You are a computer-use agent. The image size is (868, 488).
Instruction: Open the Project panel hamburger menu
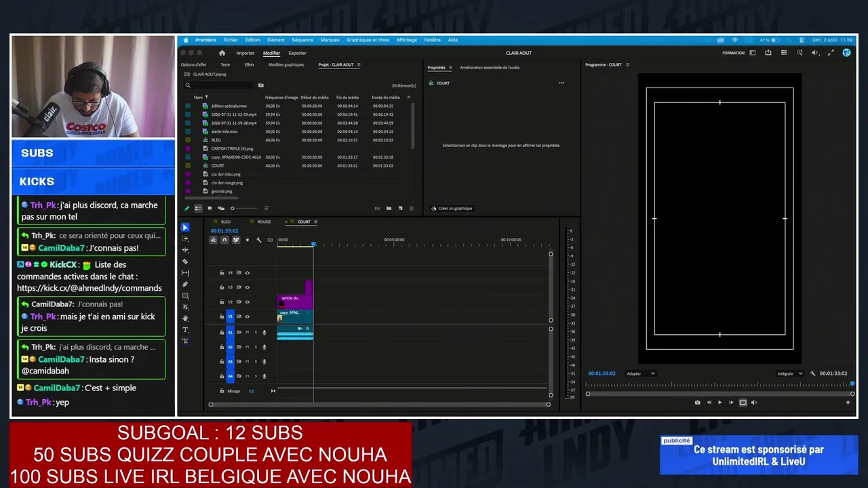point(359,65)
